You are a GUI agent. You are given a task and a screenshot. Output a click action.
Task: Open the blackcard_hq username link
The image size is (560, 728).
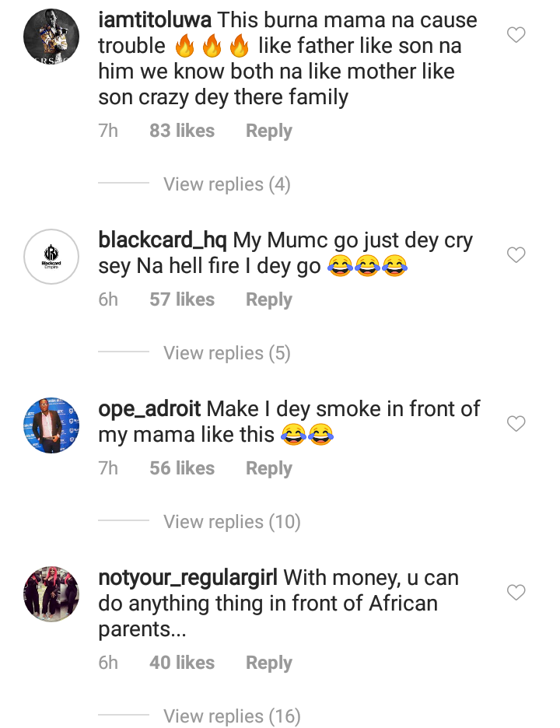coord(162,241)
